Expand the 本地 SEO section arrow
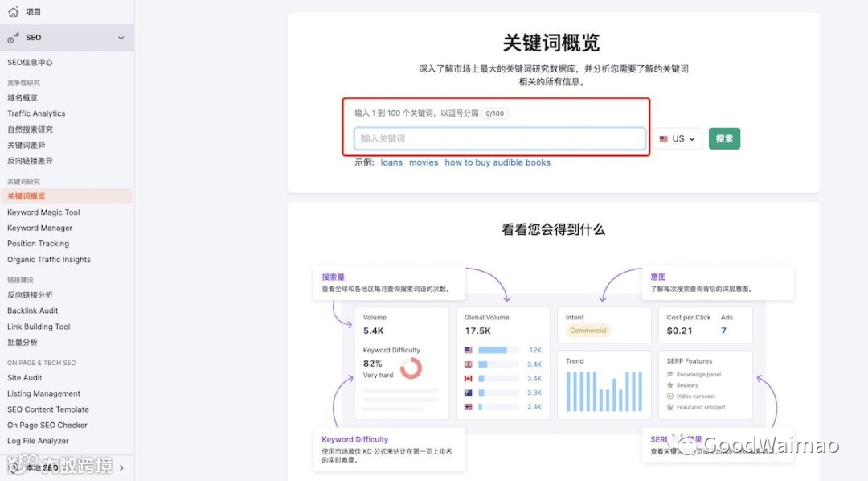This screenshot has width=868, height=481. click(121, 467)
